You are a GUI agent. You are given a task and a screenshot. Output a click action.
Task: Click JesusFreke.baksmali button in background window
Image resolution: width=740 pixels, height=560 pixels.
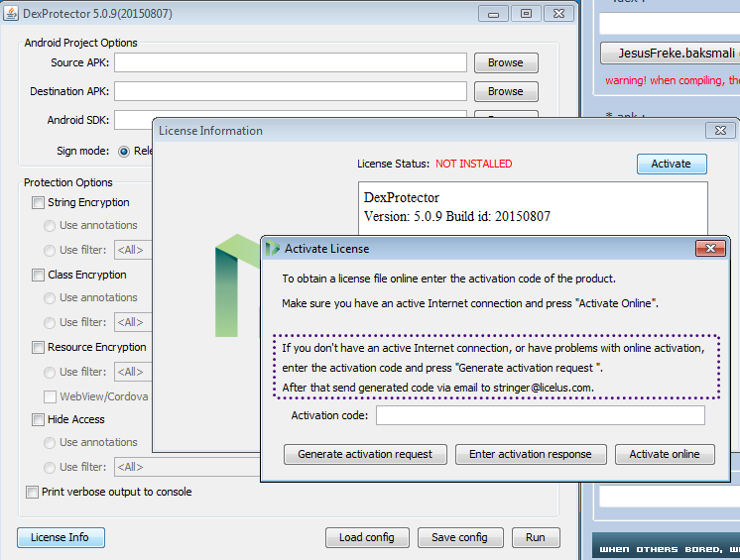tap(671, 54)
